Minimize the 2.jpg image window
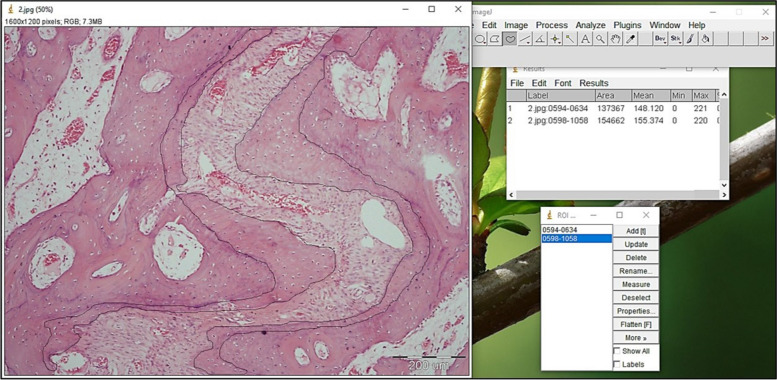Viewport: 777px width, 380px height. tap(405, 9)
